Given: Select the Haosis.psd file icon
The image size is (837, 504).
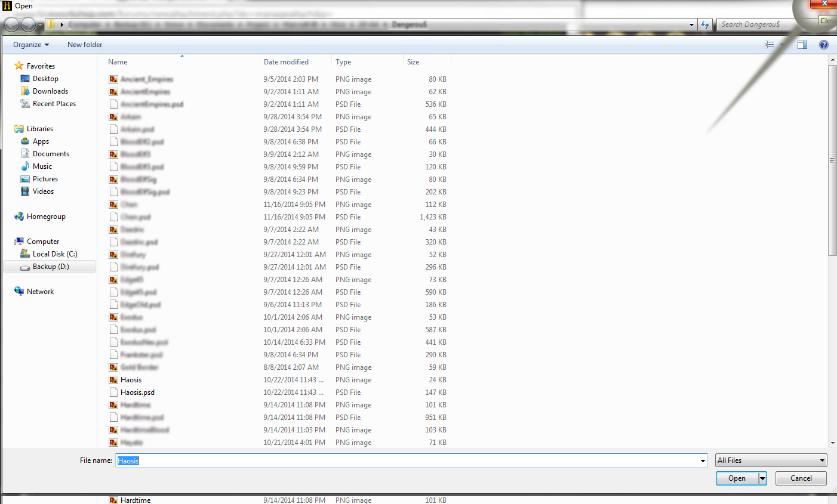Looking at the screenshot, I should (113, 392).
